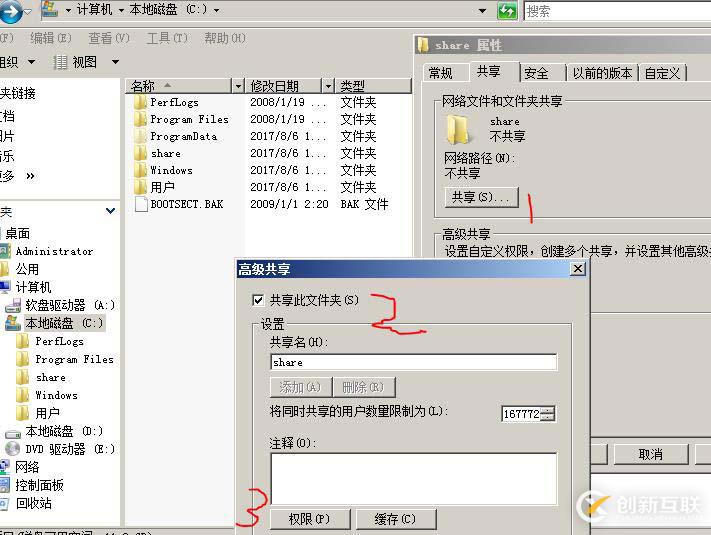Viewport: 711px width, 535px height.
Task: Open the address bar history dropdown arrow
Action: tap(482, 10)
